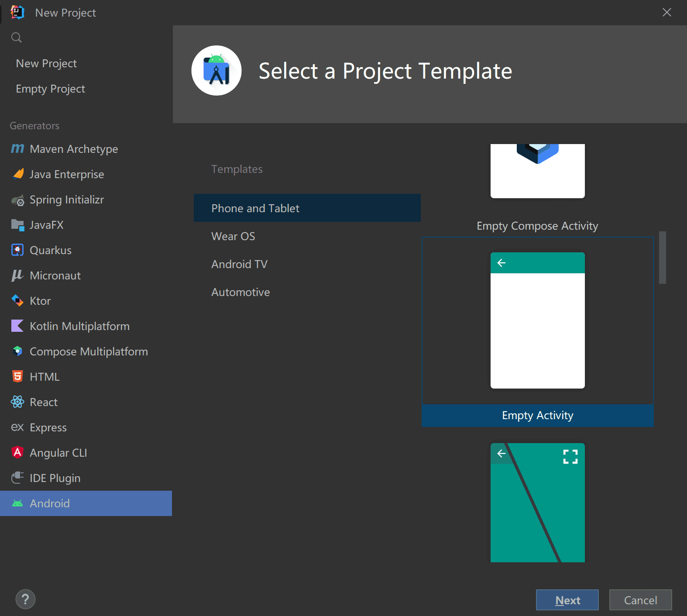Choose the Express generator
Screen dimensions: 687x616
point(86,427)
